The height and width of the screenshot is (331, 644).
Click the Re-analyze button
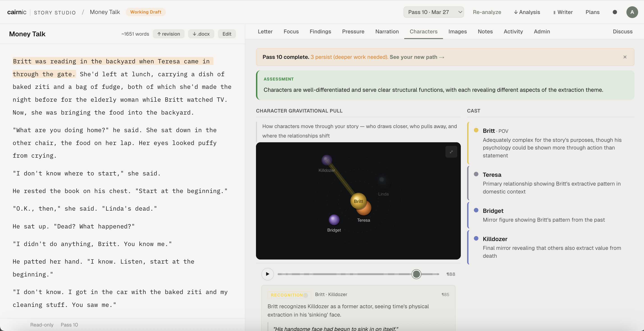[487, 12]
